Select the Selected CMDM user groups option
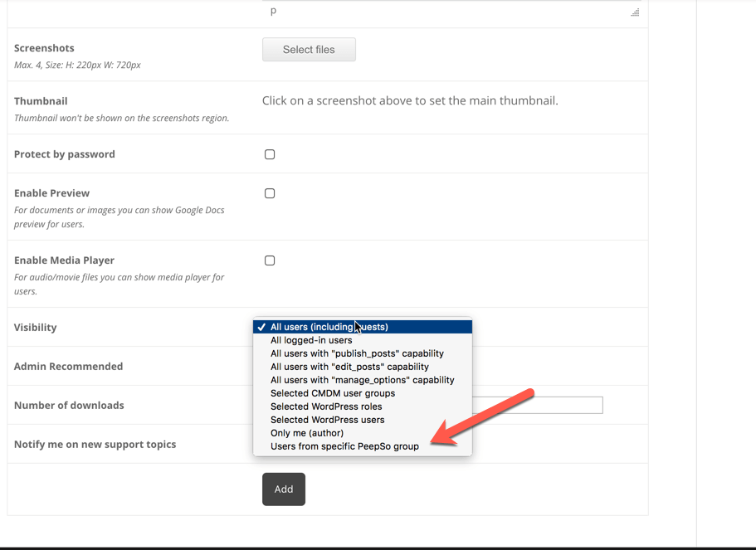756x550 pixels. [332, 393]
